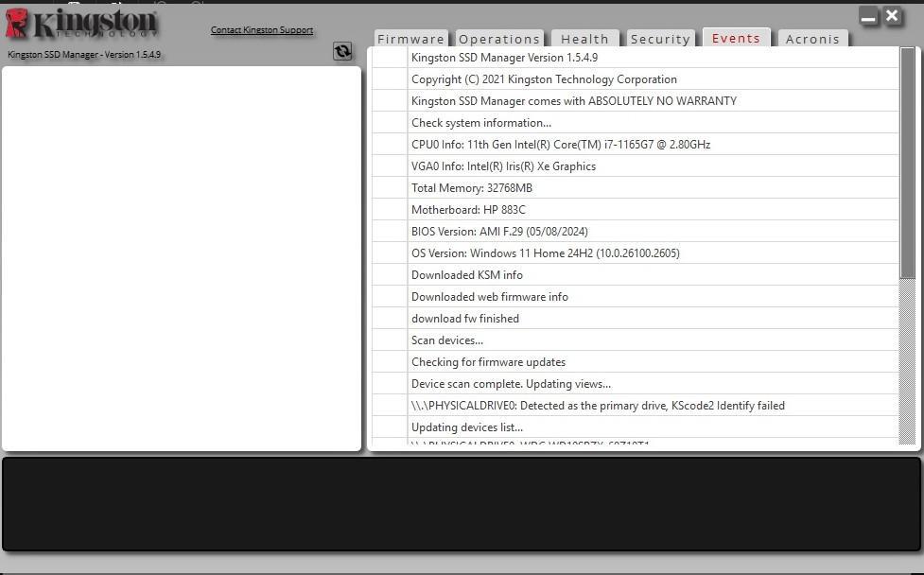Image resolution: width=924 pixels, height=575 pixels.
Task: Open the Acronis tab
Action: 812,39
